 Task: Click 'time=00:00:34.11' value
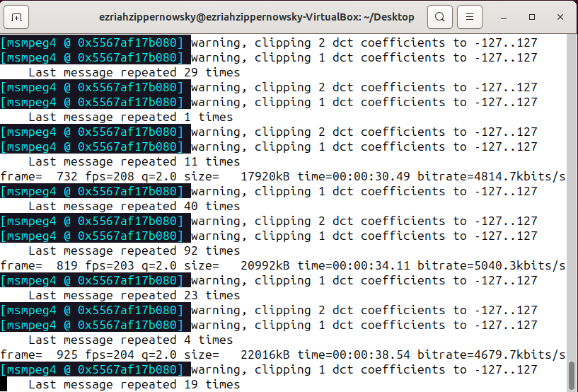click(x=354, y=265)
